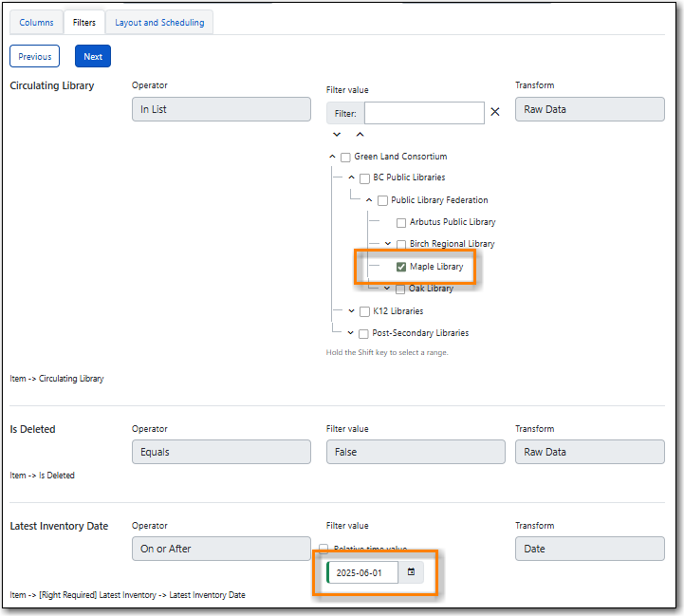Collapse the BC Public Libraries node
Viewport: 684px width, 616px height.
[x=351, y=177]
